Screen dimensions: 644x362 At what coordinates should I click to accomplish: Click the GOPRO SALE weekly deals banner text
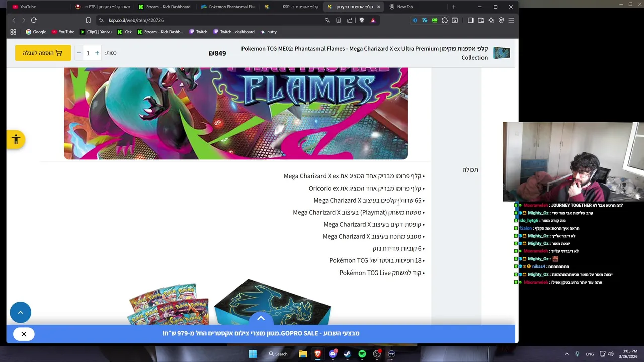pyautogui.click(x=261, y=333)
